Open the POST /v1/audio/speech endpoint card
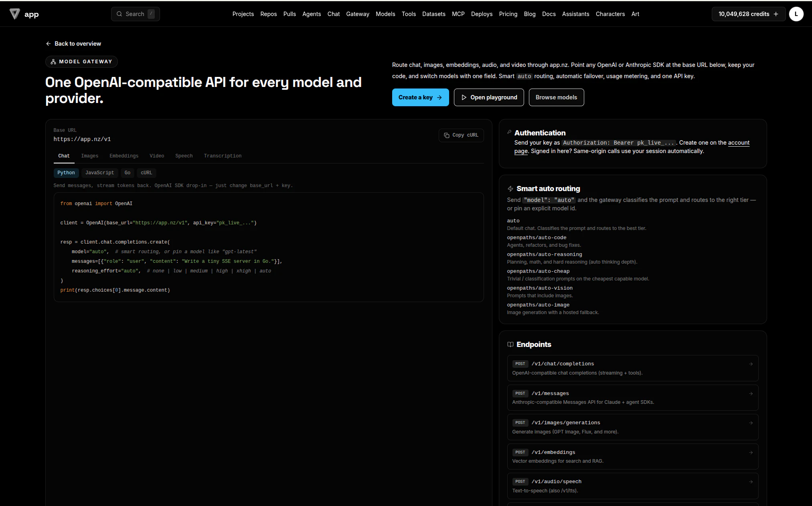Screen dimensions: 812x506 tap(632, 486)
